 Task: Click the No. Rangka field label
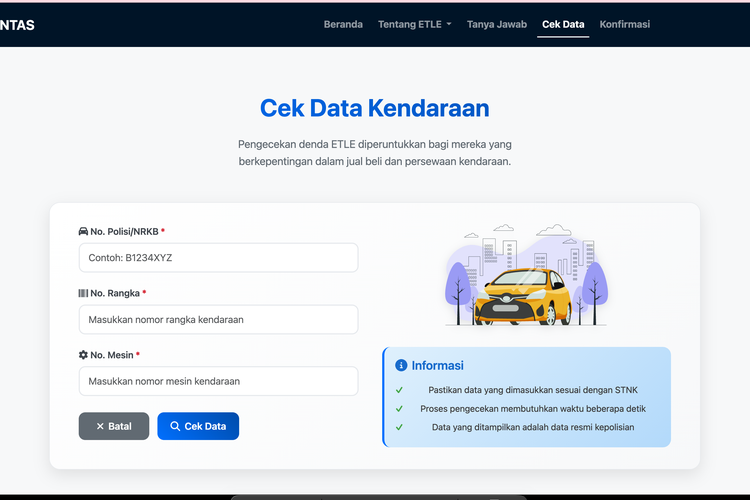[x=115, y=293]
